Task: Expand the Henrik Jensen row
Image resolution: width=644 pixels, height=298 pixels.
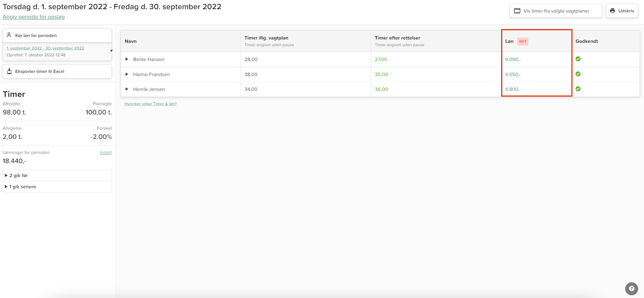Action: (x=127, y=89)
